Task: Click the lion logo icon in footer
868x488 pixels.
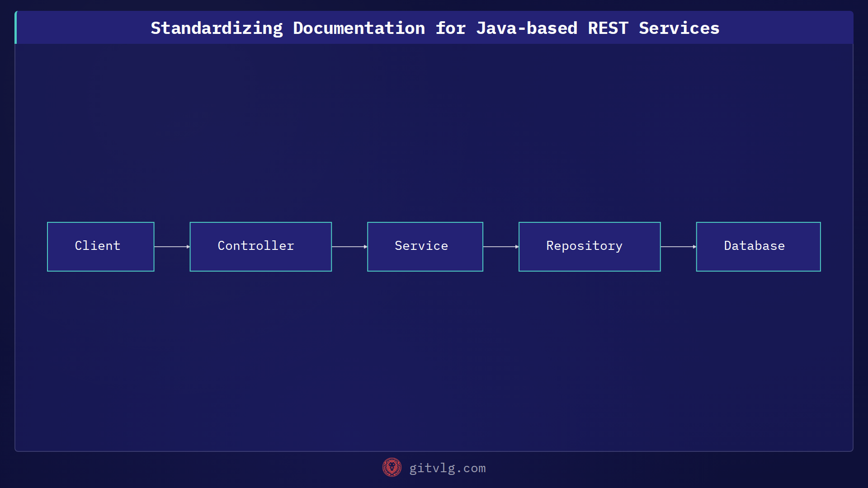Action: (x=392, y=468)
